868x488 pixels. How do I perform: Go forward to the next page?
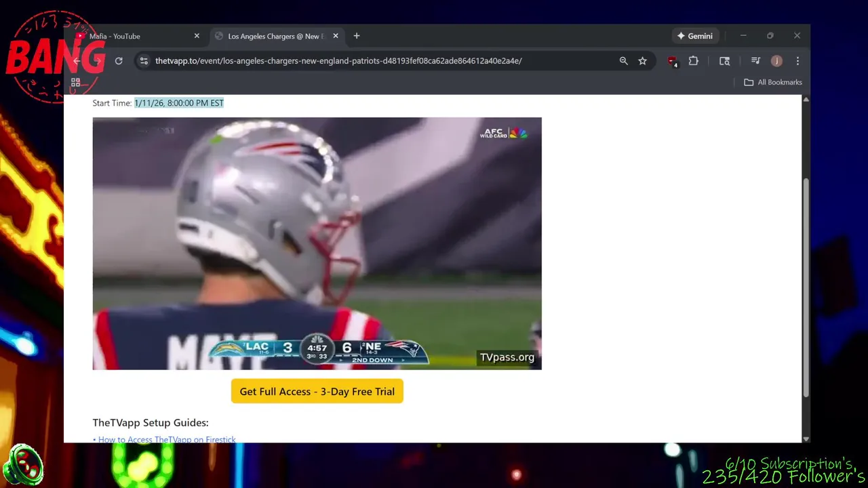pyautogui.click(x=98, y=61)
